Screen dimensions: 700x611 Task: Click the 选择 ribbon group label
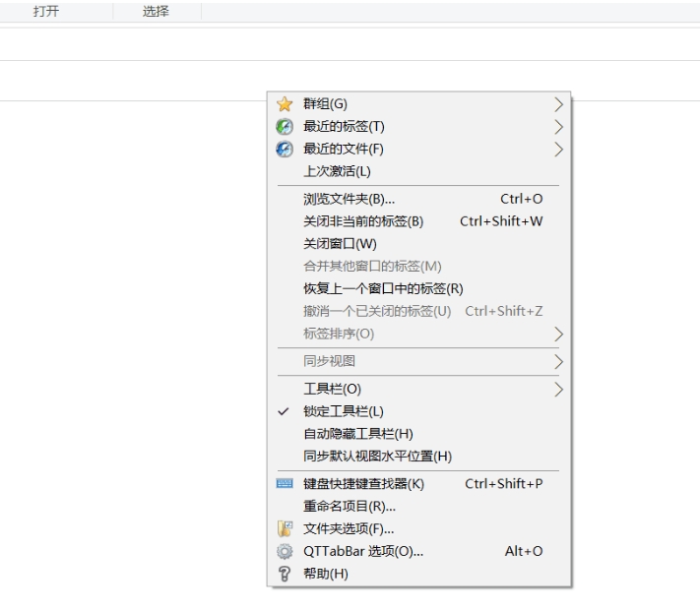click(156, 11)
